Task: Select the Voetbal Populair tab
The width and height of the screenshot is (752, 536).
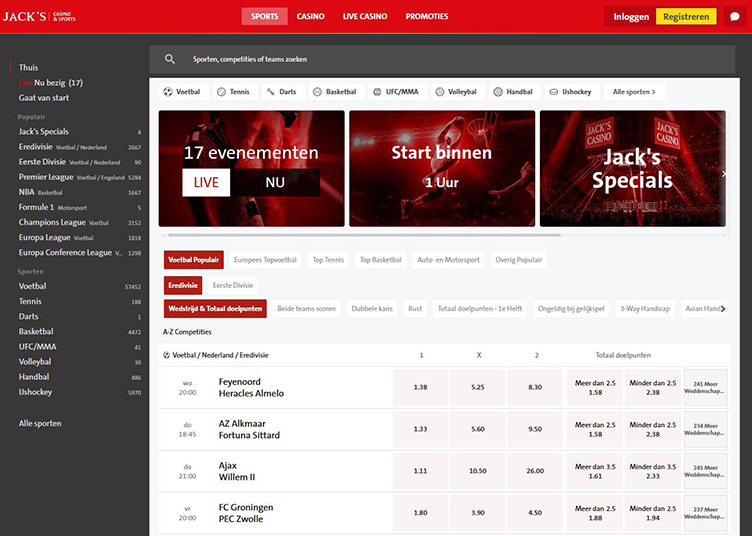Action: pos(194,260)
